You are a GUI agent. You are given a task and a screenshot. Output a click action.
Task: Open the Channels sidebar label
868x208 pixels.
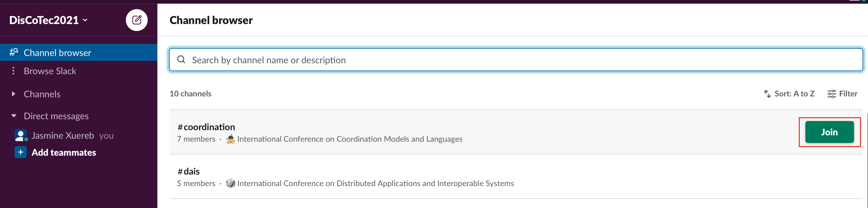pos(42,94)
